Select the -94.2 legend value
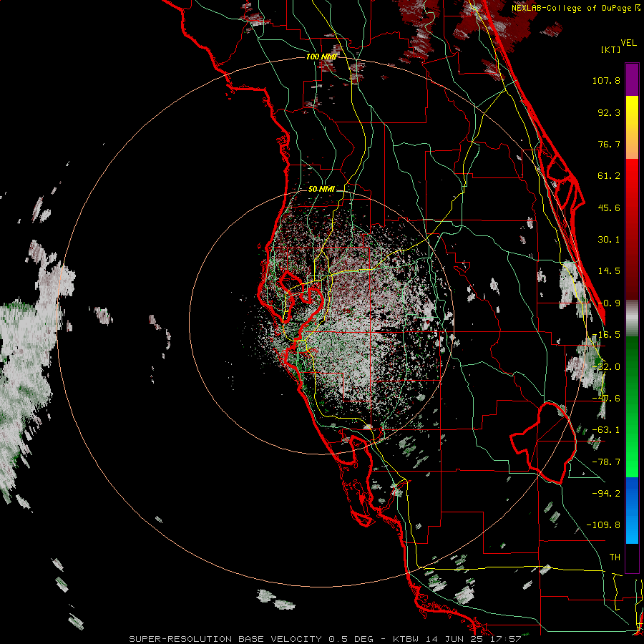644x644 pixels. point(606,493)
